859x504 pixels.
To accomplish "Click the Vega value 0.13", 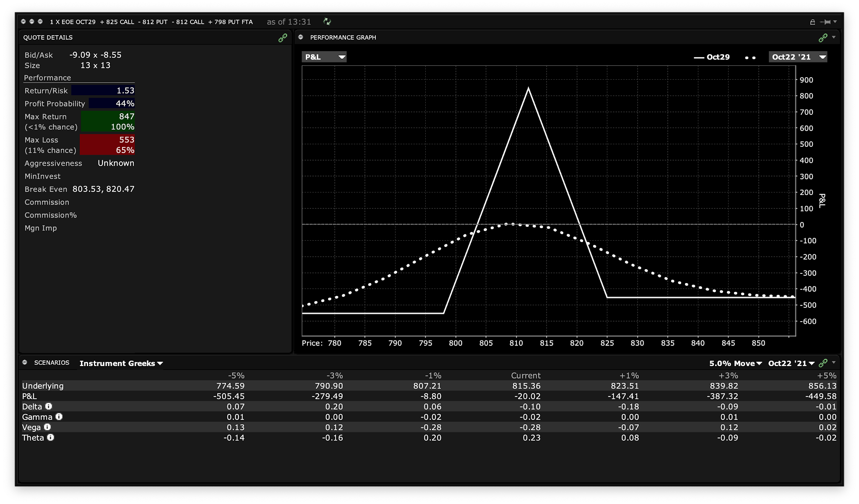I will coord(236,427).
